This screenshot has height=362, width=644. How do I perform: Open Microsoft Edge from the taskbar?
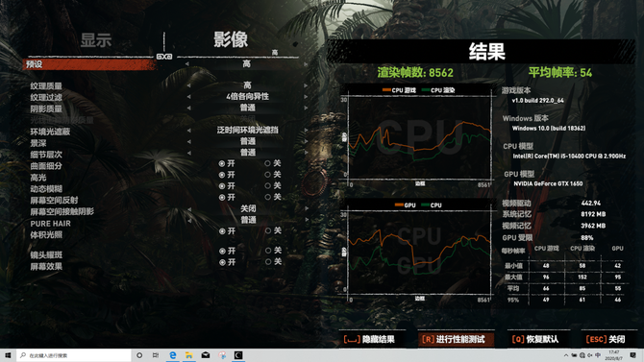tap(173, 355)
